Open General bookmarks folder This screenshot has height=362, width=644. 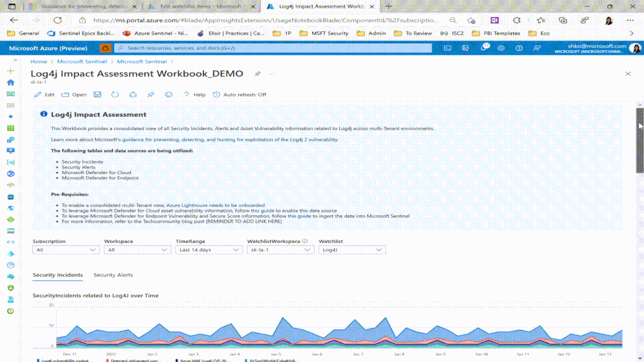(23, 33)
